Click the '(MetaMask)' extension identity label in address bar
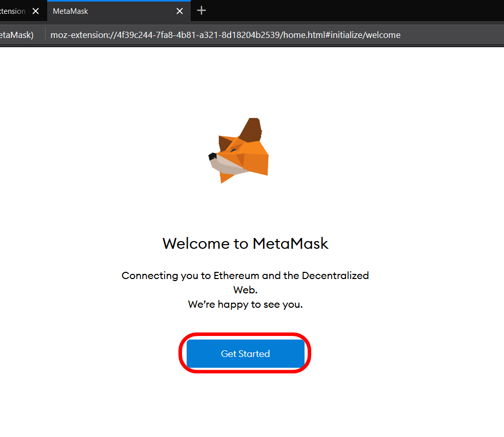This screenshot has height=437, width=504. point(17,35)
